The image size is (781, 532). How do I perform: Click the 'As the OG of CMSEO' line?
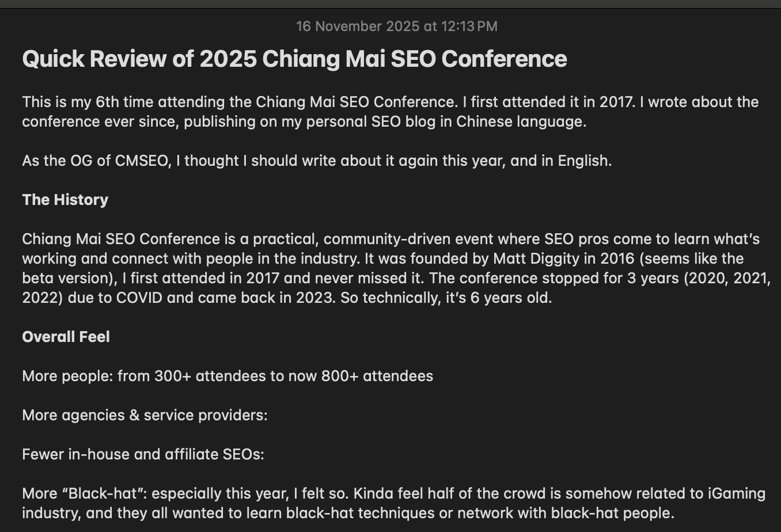tap(316, 161)
